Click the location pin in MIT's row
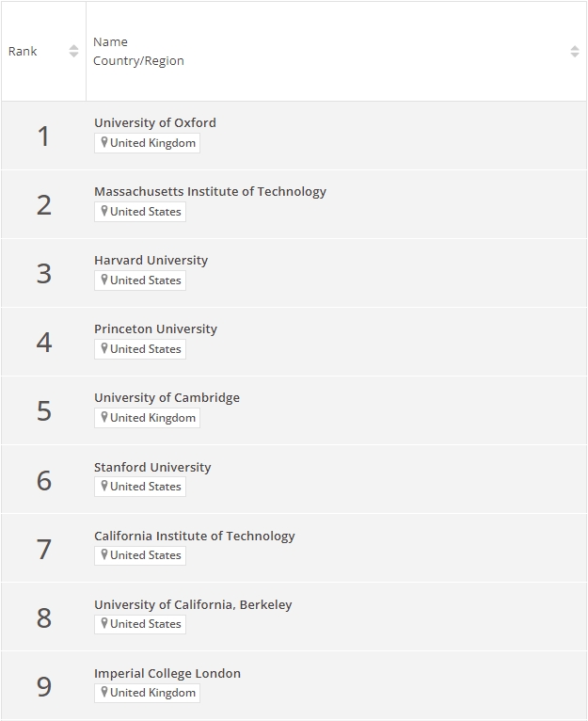 coord(104,211)
